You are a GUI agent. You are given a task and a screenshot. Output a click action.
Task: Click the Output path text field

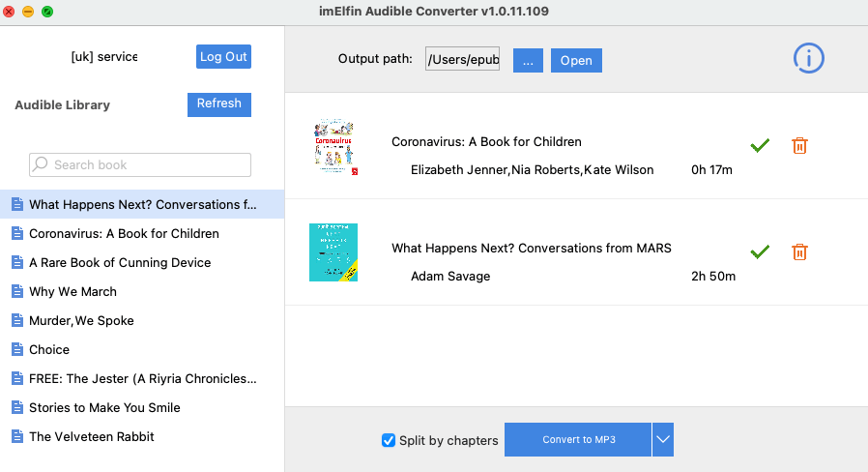coord(462,59)
